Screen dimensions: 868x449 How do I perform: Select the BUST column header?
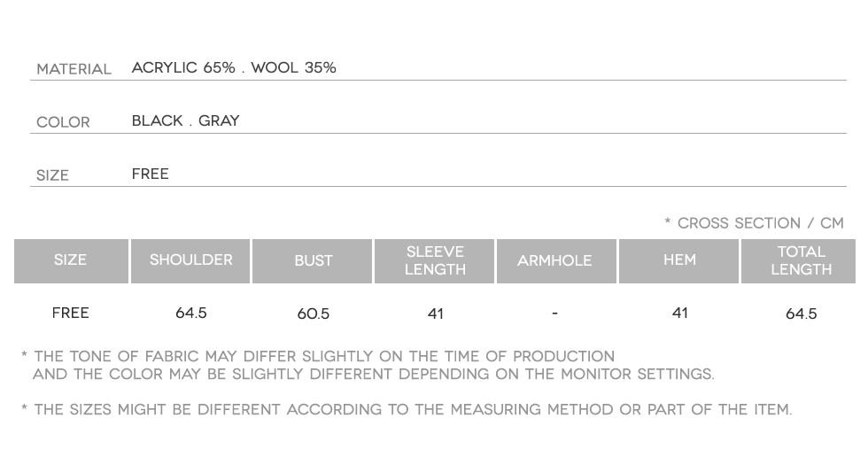(x=313, y=261)
